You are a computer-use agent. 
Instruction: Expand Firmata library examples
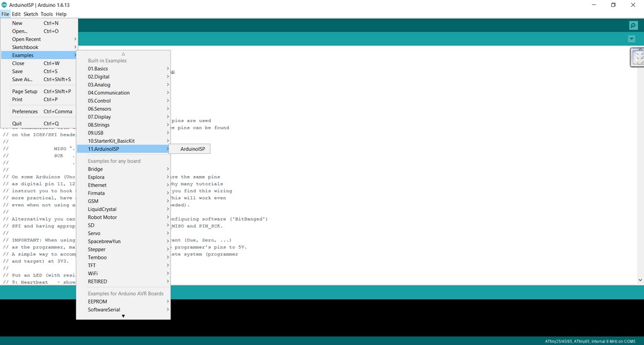tap(123, 193)
